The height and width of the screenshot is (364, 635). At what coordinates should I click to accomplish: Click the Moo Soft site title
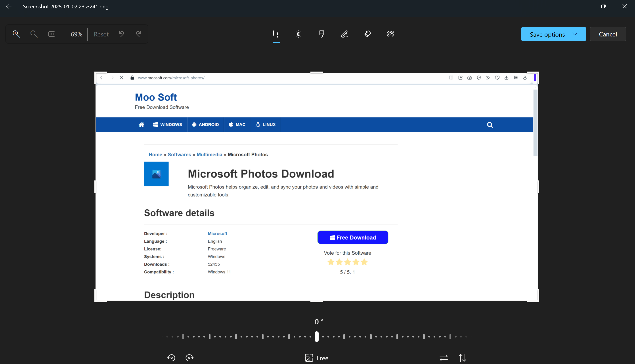(156, 97)
